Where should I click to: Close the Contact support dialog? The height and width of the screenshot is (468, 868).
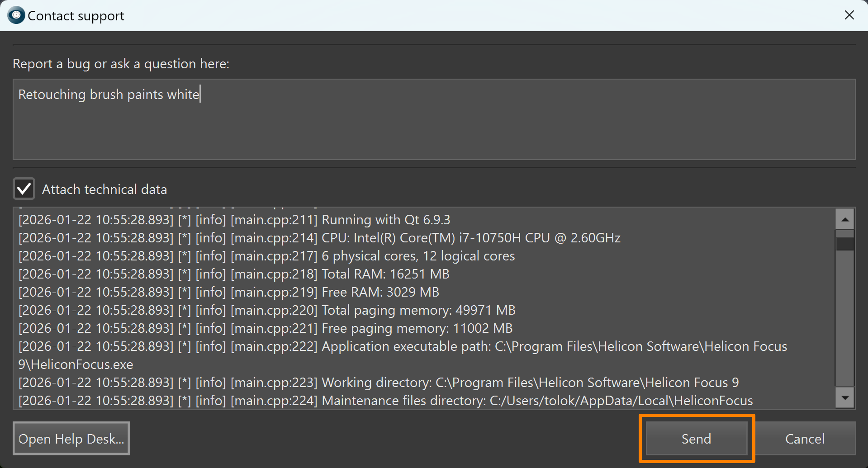(x=849, y=15)
